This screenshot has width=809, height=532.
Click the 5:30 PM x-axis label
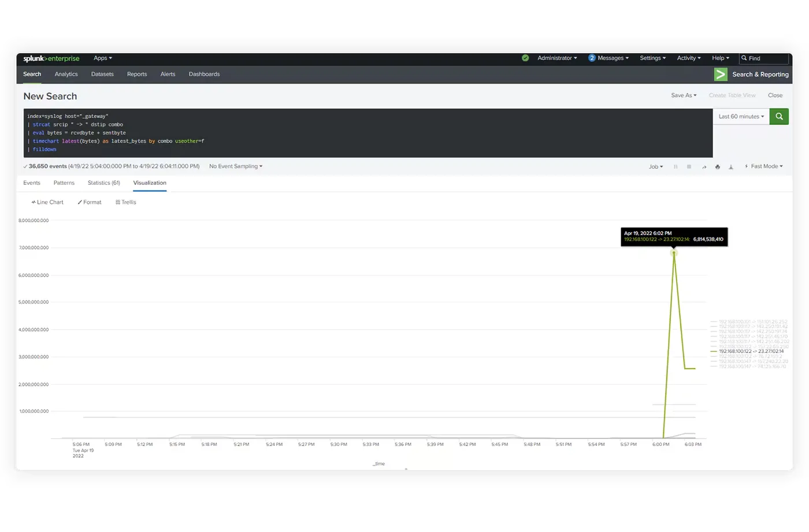tap(339, 445)
